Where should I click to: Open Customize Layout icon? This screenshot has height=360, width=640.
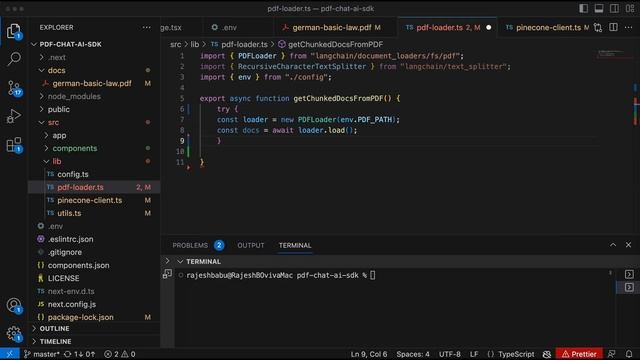click(630, 9)
